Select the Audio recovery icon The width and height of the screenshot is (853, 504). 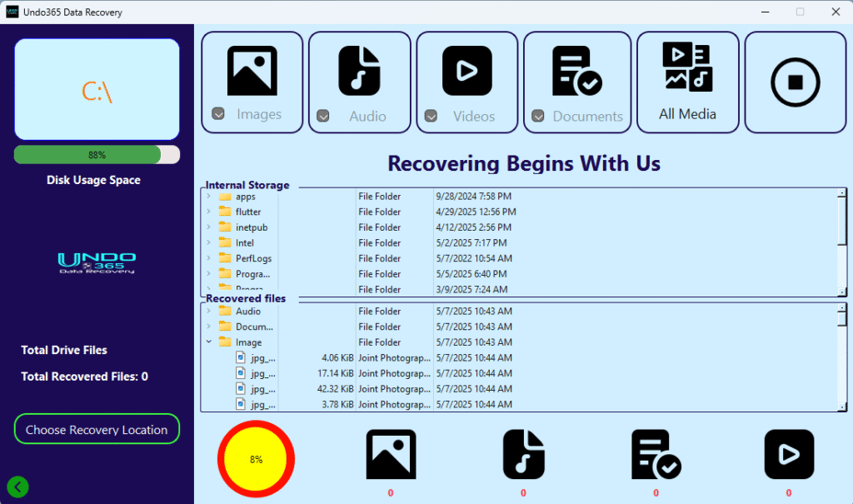point(359,71)
